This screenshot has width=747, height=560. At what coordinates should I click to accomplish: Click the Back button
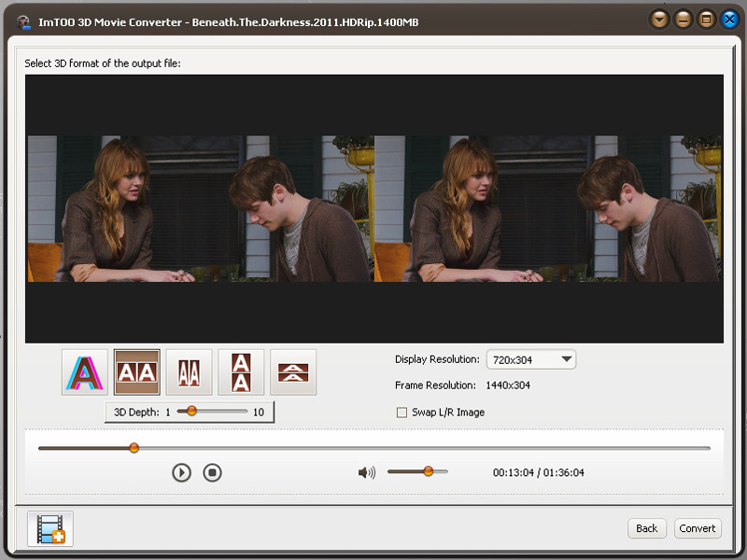pyautogui.click(x=646, y=528)
